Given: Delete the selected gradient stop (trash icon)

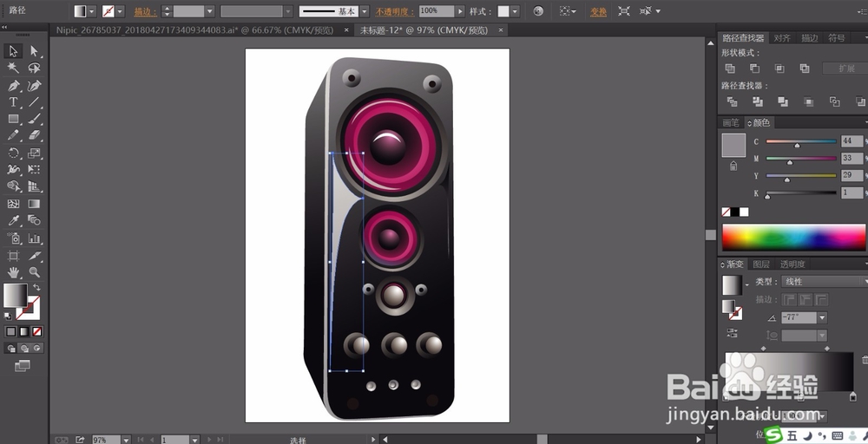Looking at the screenshot, I should 865,361.
